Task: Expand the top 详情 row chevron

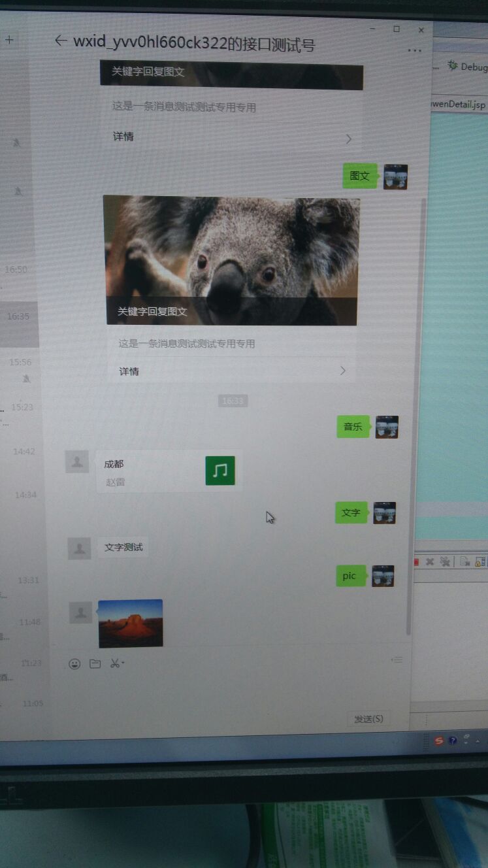Action: (x=349, y=139)
